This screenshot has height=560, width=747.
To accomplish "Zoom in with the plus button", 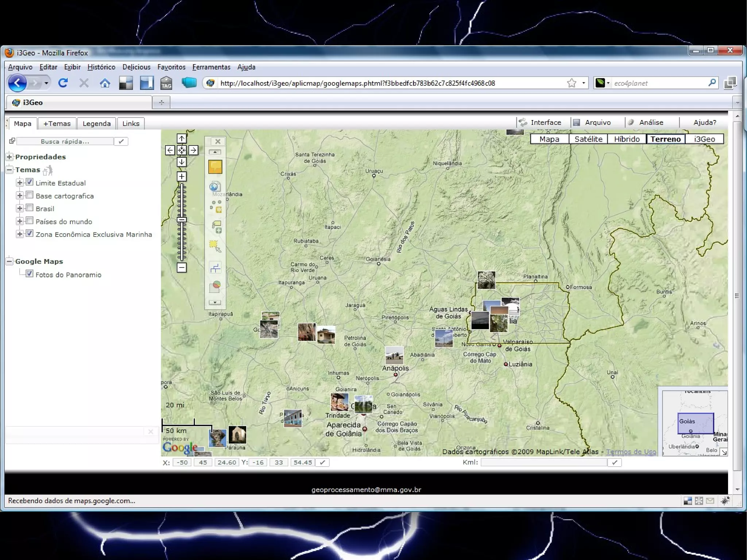I will (x=182, y=177).
